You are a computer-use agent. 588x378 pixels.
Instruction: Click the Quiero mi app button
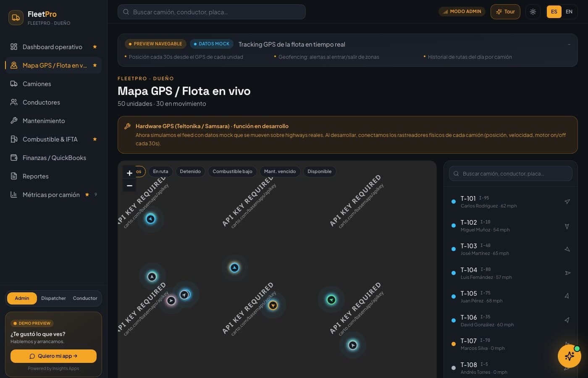pos(53,356)
